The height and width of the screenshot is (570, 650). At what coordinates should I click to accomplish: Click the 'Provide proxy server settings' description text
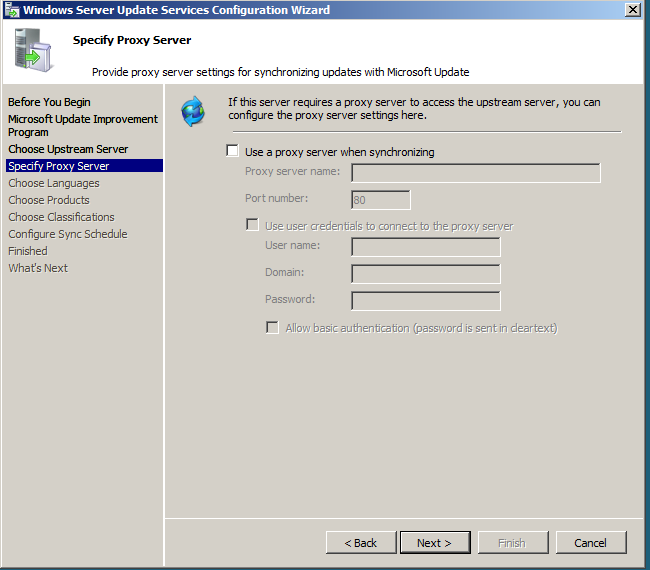click(281, 72)
